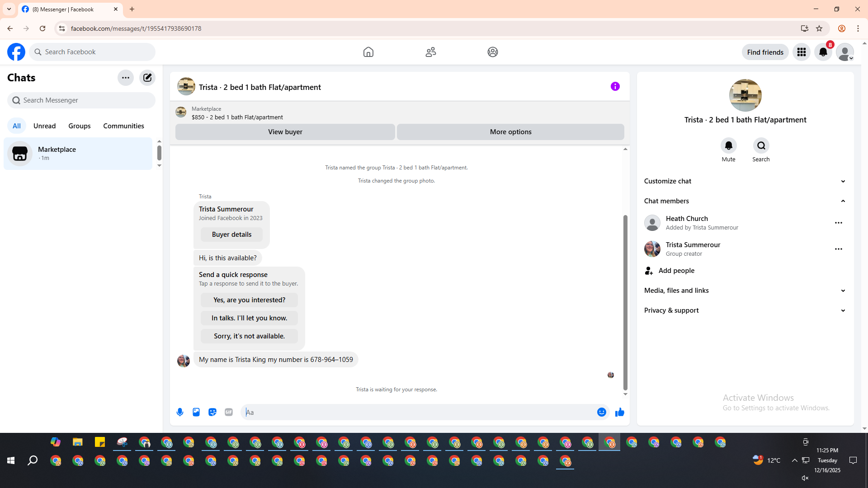Screen dimensions: 868x488
Task: Switch to the Groups chats tab
Action: pos(80,126)
